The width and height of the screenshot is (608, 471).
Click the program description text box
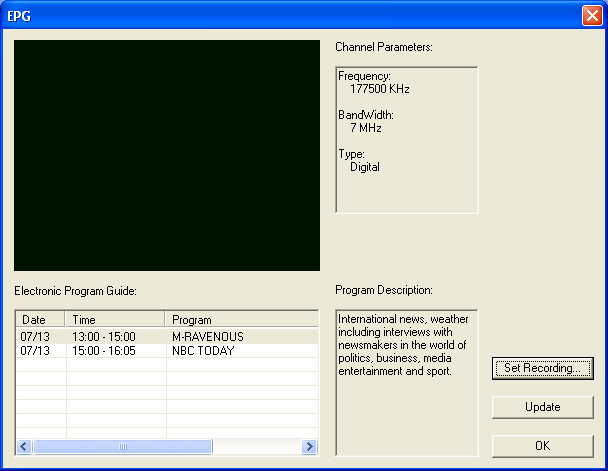click(407, 383)
